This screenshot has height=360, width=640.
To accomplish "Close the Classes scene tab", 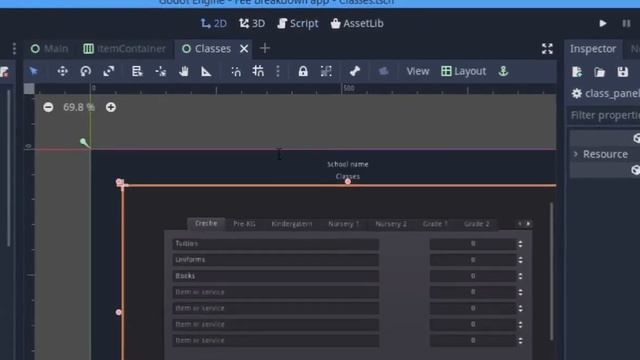I will pyautogui.click(x=244, y=49).
